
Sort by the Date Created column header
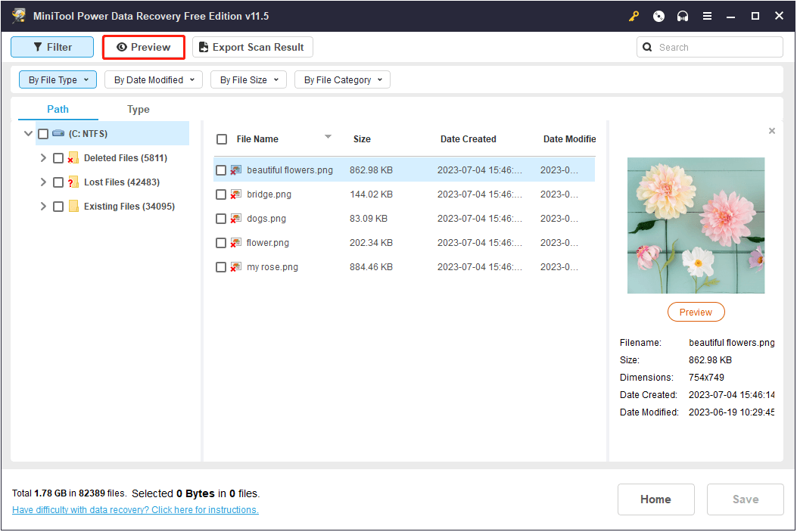tap(469, 139)
